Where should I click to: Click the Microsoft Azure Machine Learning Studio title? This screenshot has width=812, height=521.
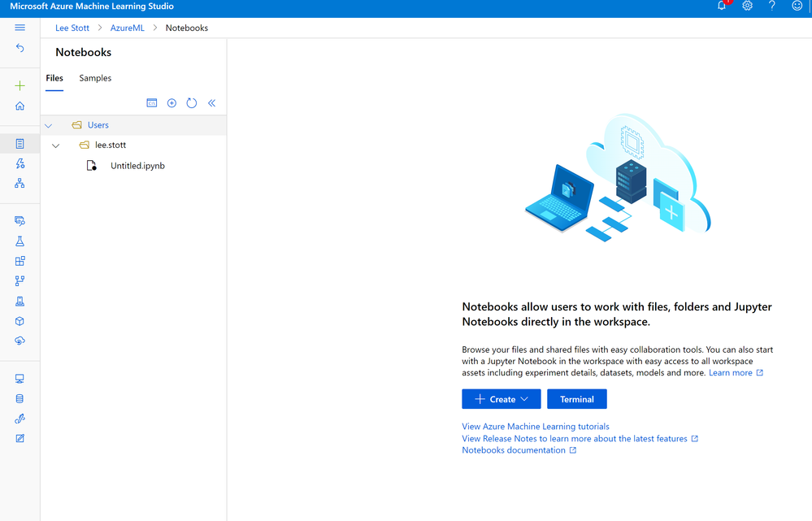[x=92, y=7]
